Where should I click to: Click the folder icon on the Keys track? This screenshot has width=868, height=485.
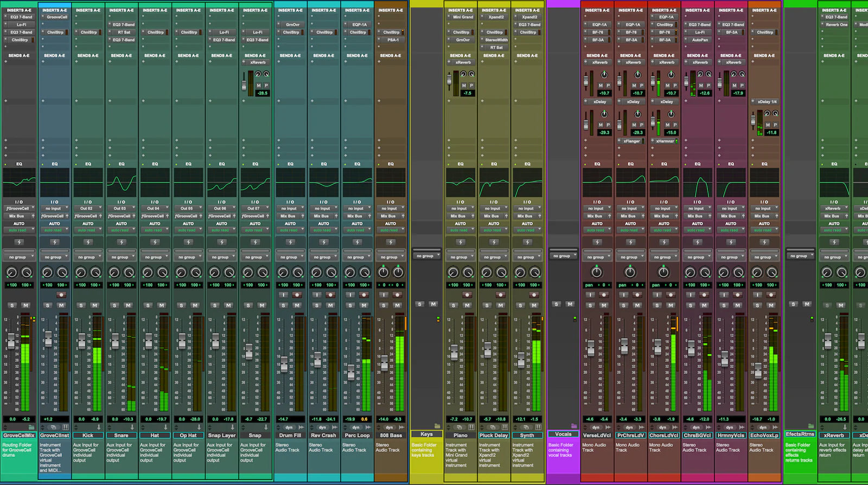[x=437, y=426]
